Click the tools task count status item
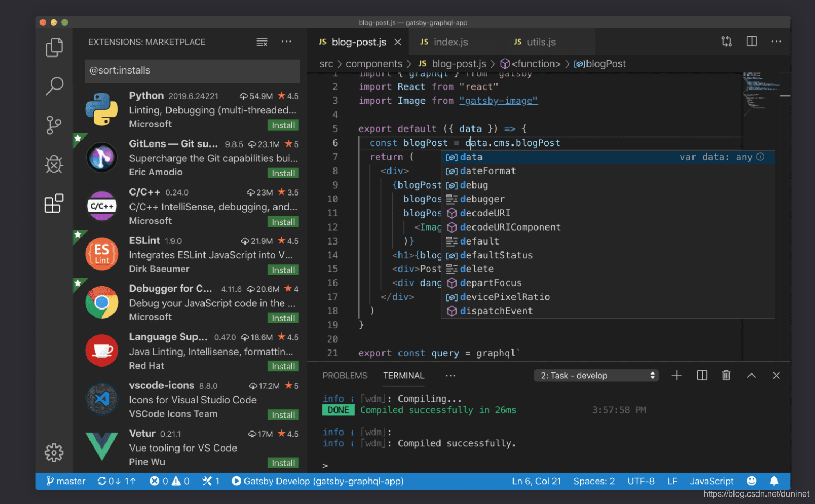This screenshot has width=815, height=504. [211, 481]
